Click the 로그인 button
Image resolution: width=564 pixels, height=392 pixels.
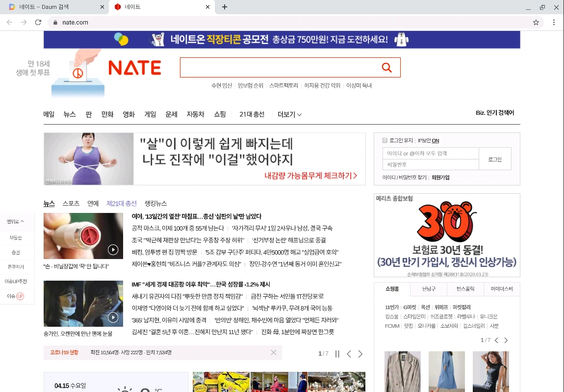pos(495,159)
